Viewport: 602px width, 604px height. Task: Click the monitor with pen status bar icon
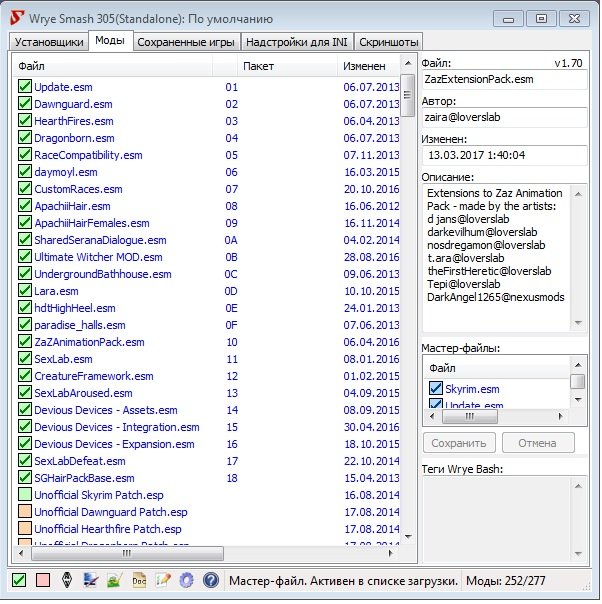coord(91,580)
